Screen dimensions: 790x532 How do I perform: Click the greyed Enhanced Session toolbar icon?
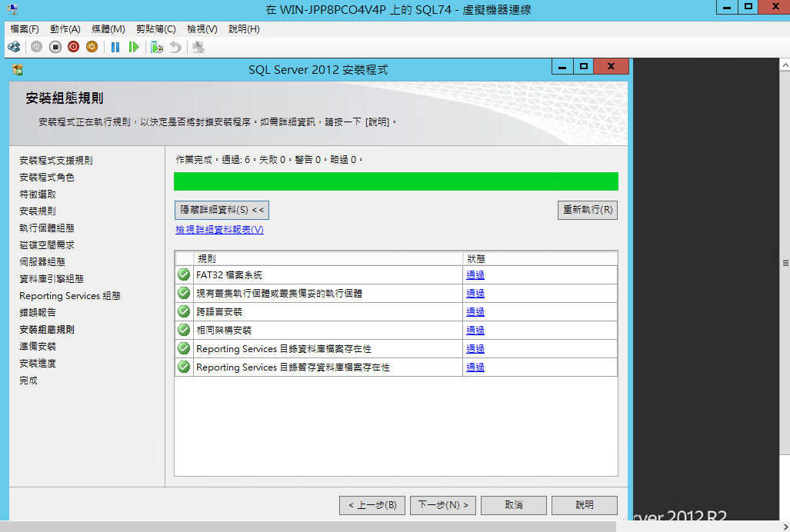click(x=198, y=48)
